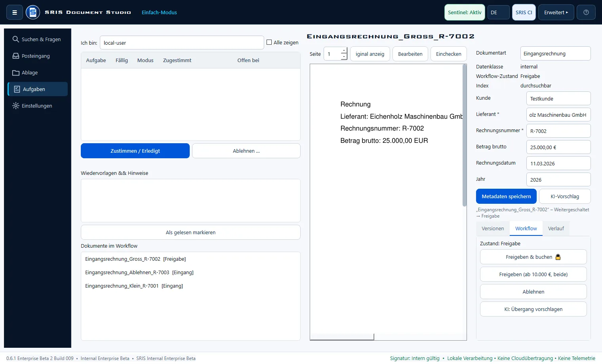
Task: Switch to the Verlauf tab
Action: click(556, 228)
